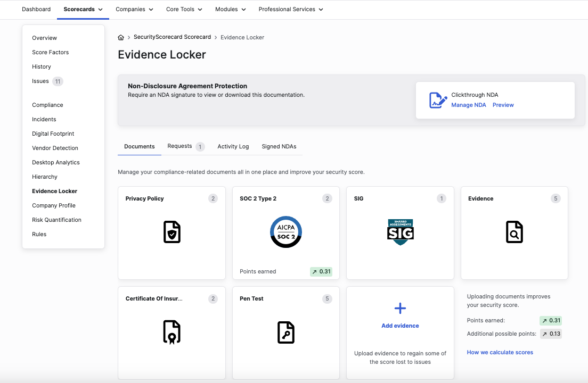Expand the Scorecards dropdown chevron

click(101, 10)
